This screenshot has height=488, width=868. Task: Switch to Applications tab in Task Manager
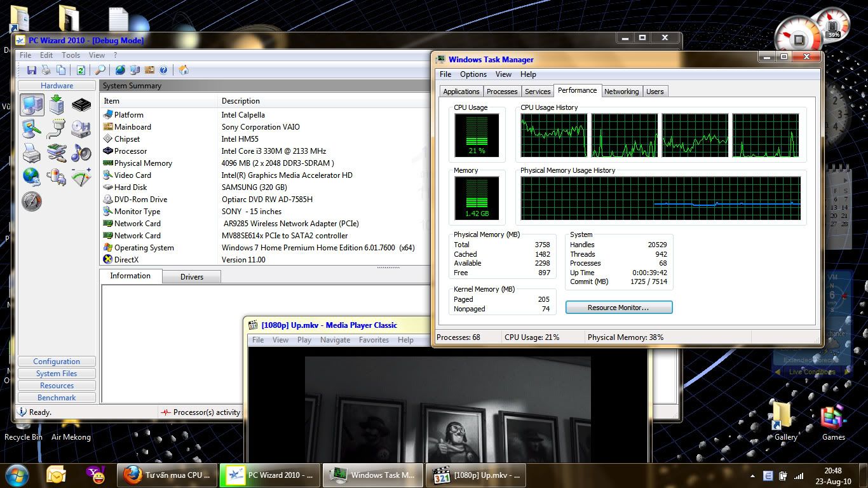(x=461, y=91)
